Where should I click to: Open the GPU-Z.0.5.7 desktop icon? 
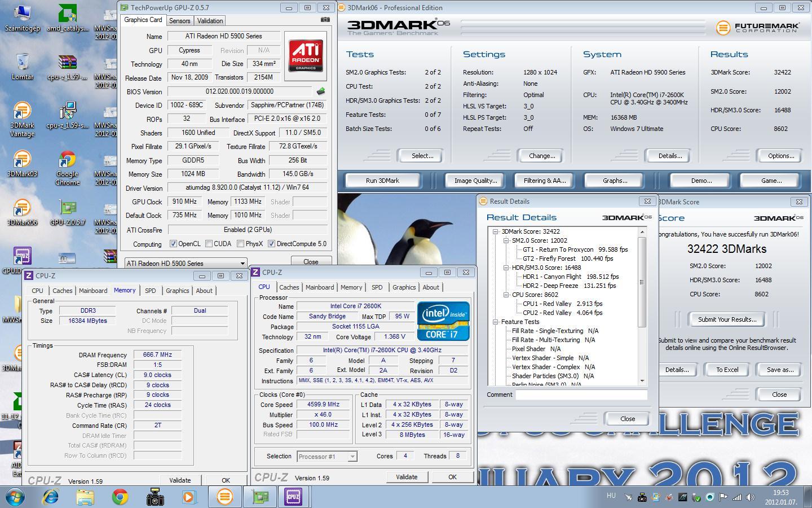[68, 212]
